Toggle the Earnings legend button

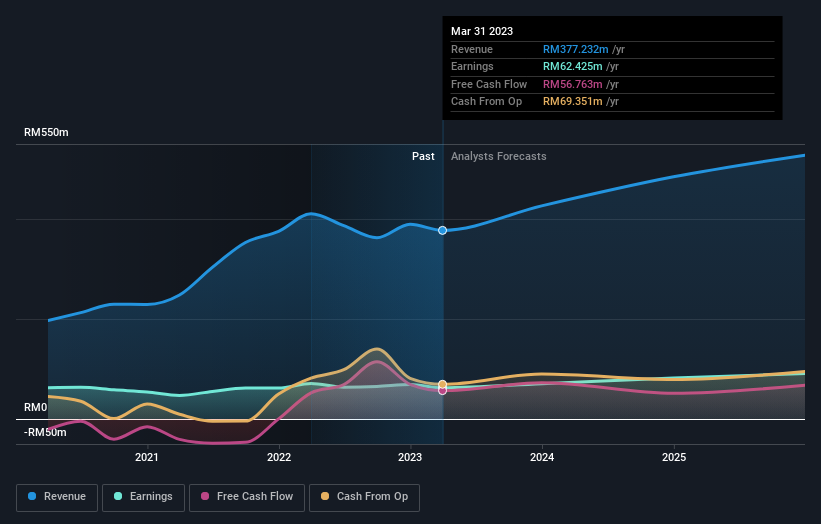(143, 497)
